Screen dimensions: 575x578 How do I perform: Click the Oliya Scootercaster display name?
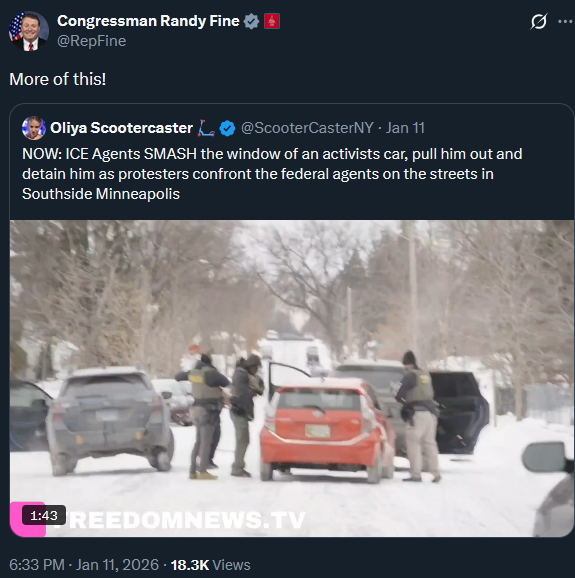click(x=121, y=128)
